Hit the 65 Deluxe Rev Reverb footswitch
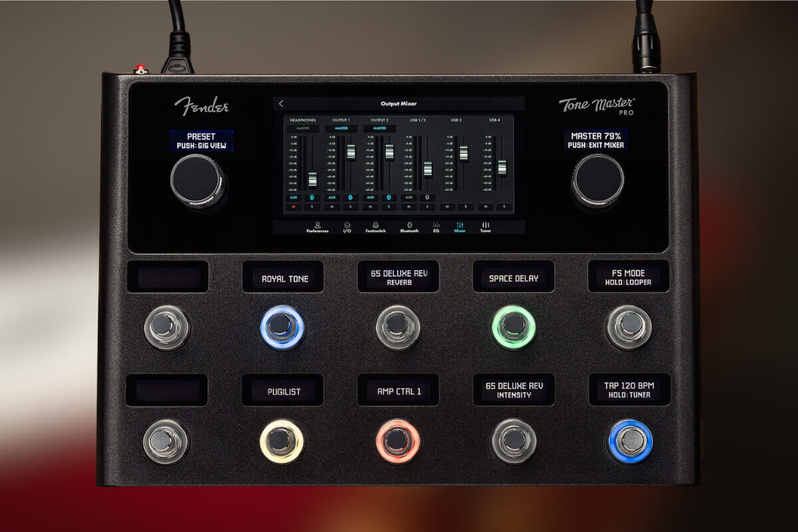 tap(398, 327)
